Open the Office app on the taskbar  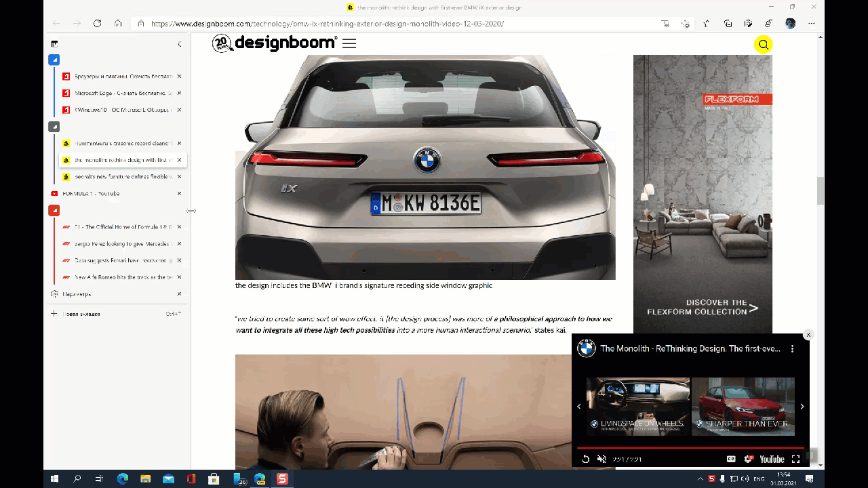click(191, 479)
